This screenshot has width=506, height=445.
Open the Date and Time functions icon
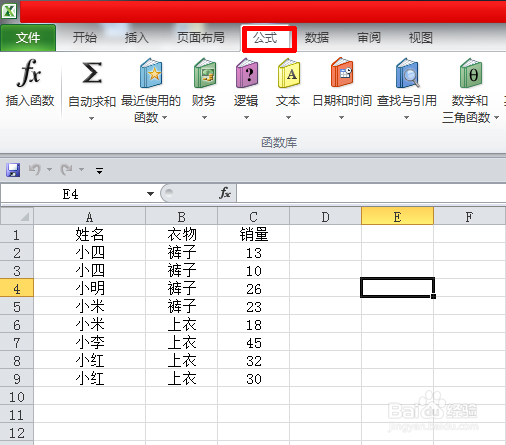(342, 73)
